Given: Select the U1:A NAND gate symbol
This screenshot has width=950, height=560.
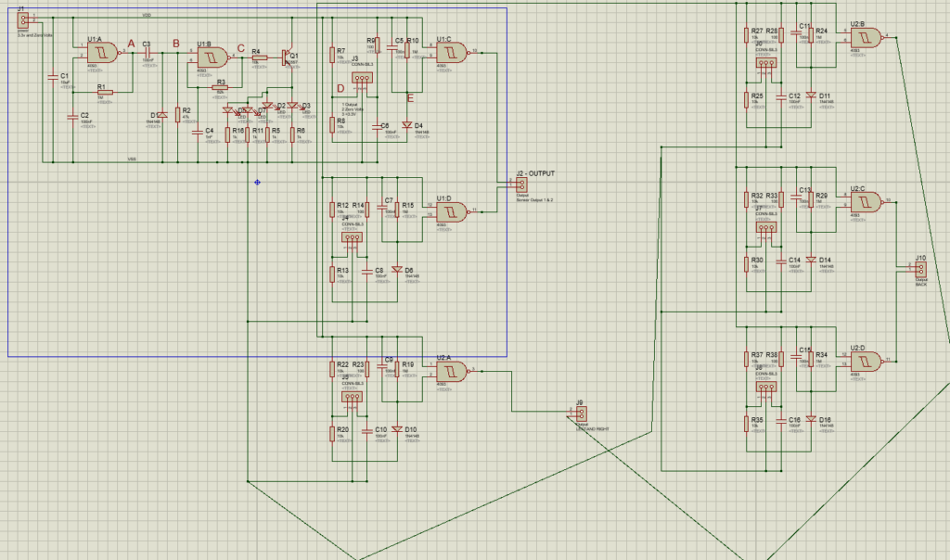Looking at the screenshot, I should [x=98, y=53].
